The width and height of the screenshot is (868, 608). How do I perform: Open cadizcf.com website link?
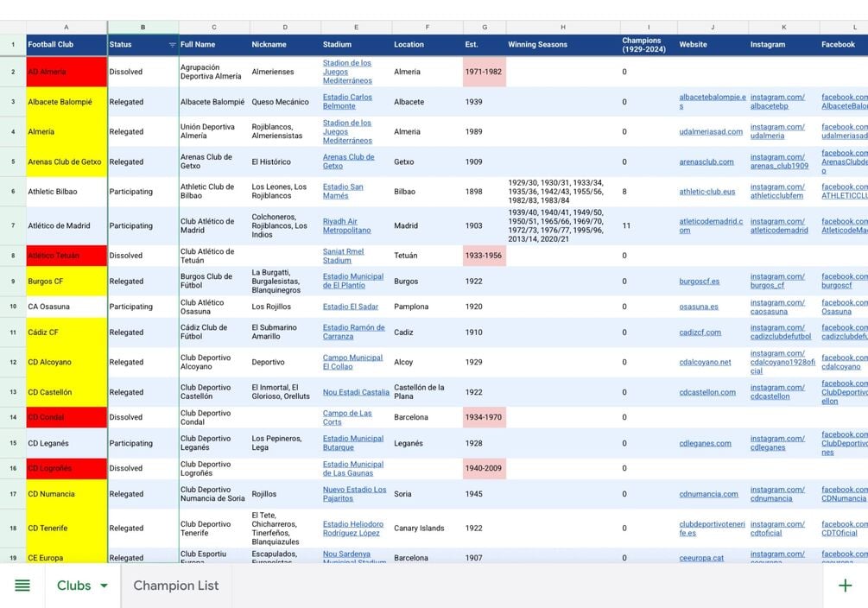(700, 332)
